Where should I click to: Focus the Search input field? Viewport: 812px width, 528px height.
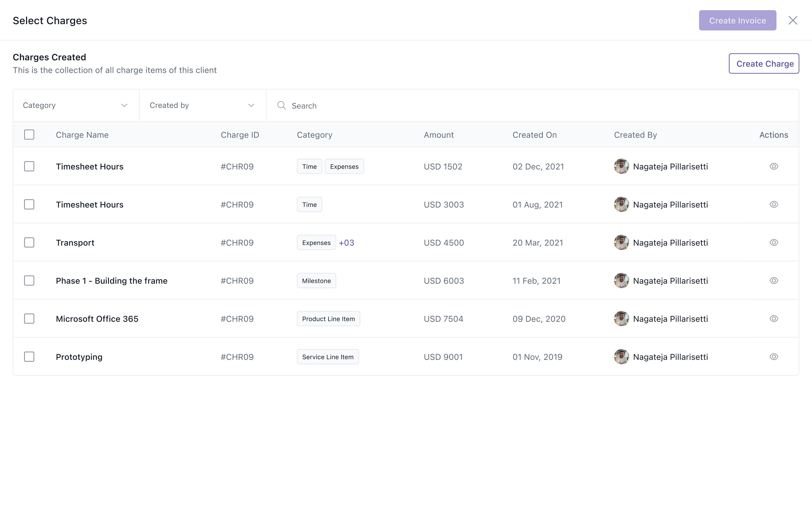click(x=532, y=106)
